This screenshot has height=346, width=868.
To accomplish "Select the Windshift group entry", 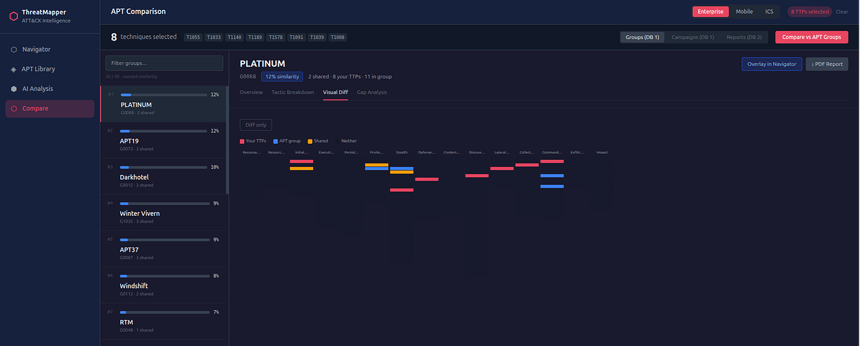I will tap(164, 285).
